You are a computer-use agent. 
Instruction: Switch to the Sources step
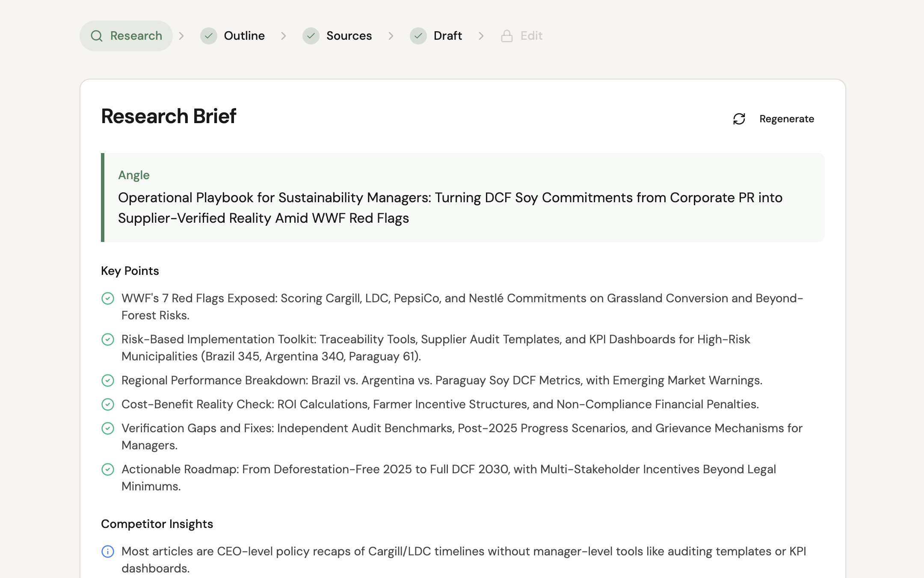point(349,36)
